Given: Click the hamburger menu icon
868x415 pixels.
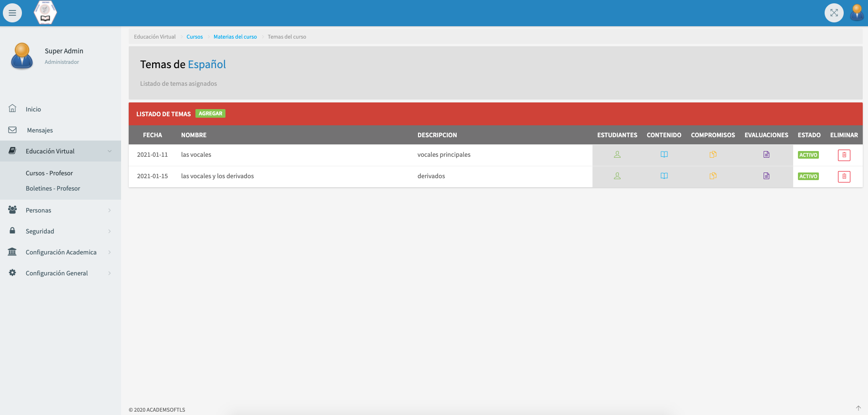Looking at the screenshot, I should click(12, 13).
